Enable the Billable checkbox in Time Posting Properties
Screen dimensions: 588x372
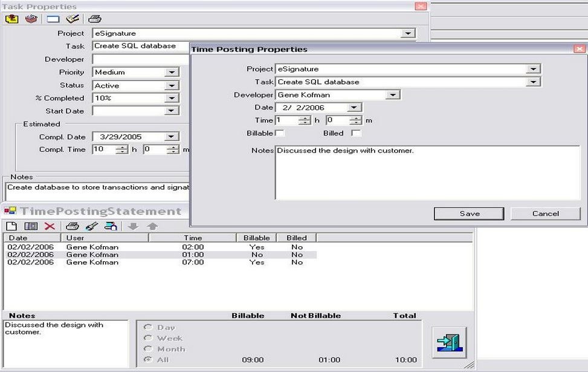click(x=278, y=133)
